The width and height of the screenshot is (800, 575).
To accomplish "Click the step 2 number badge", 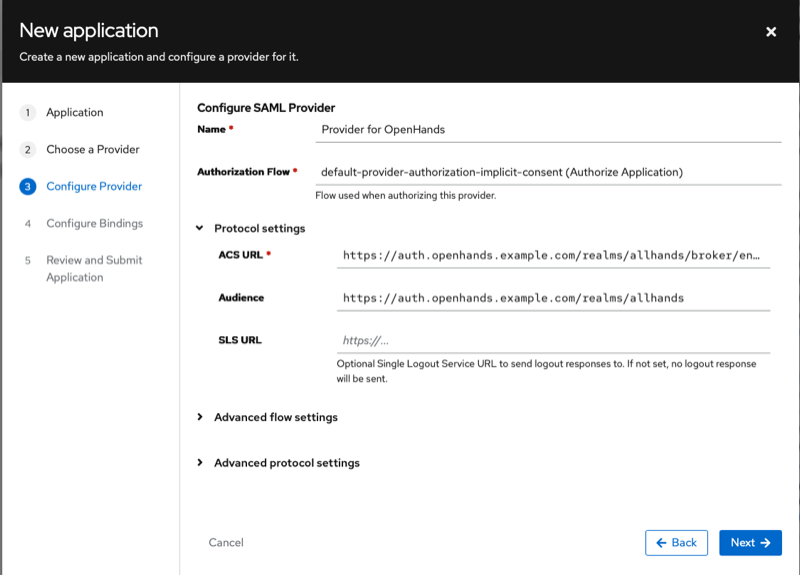I will (x=28, y=150).
